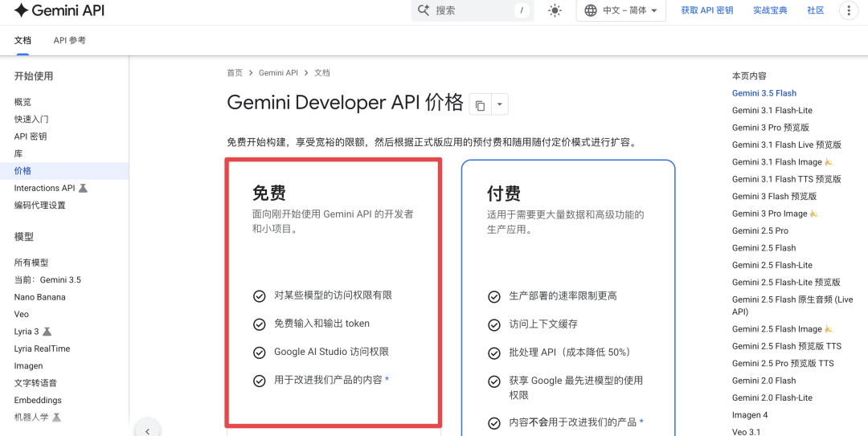Open API 密钥 in sidebar
The image size is (868, 436).
click(31, 137)
